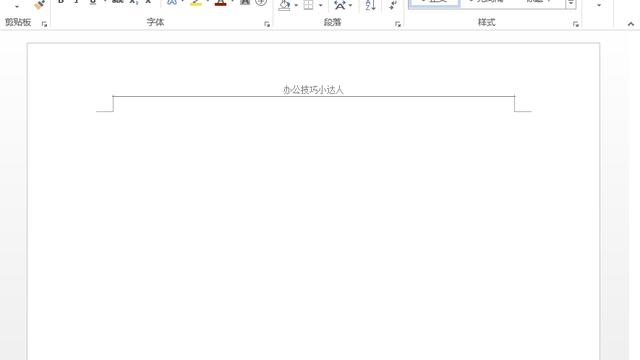Viewport: 640px width, 360px height.
Task: Expand the Asian layout dropdown arrow
Action: click(x=350, y=5)
